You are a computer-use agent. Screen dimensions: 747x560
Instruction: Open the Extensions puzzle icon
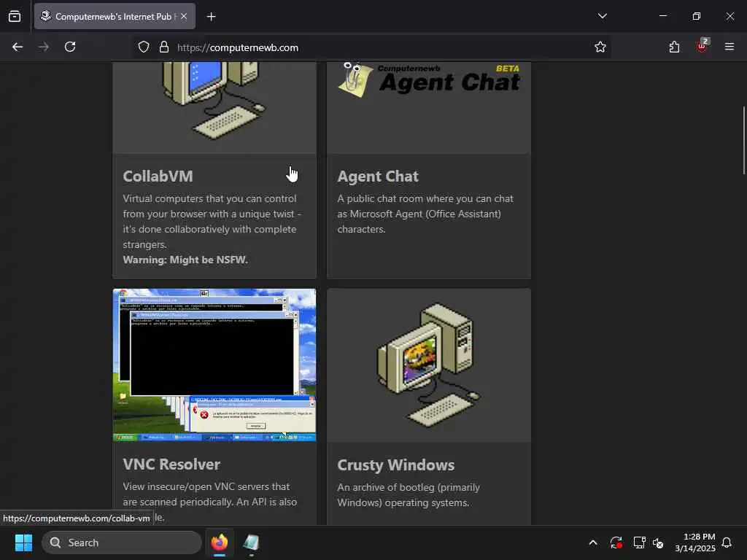674,47
